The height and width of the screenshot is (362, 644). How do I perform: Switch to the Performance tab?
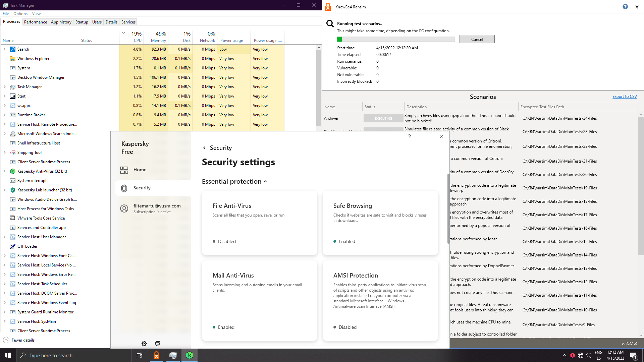pos(36,22)
